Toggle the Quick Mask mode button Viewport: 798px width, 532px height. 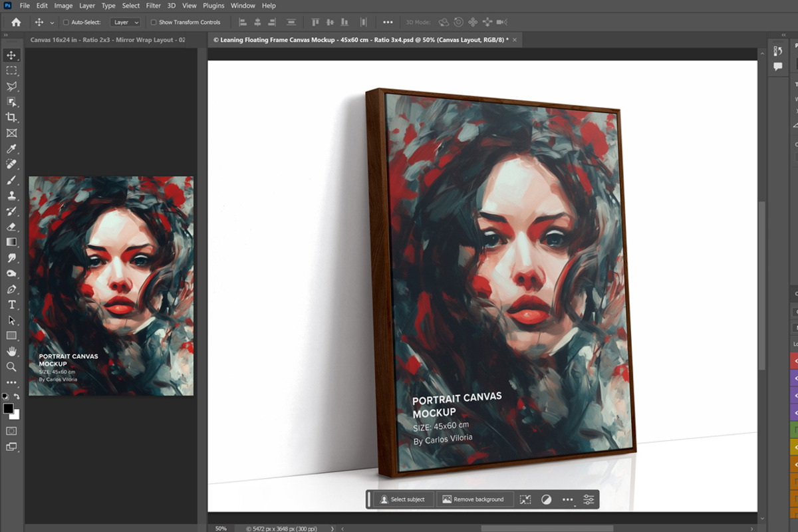coord(11,431)
